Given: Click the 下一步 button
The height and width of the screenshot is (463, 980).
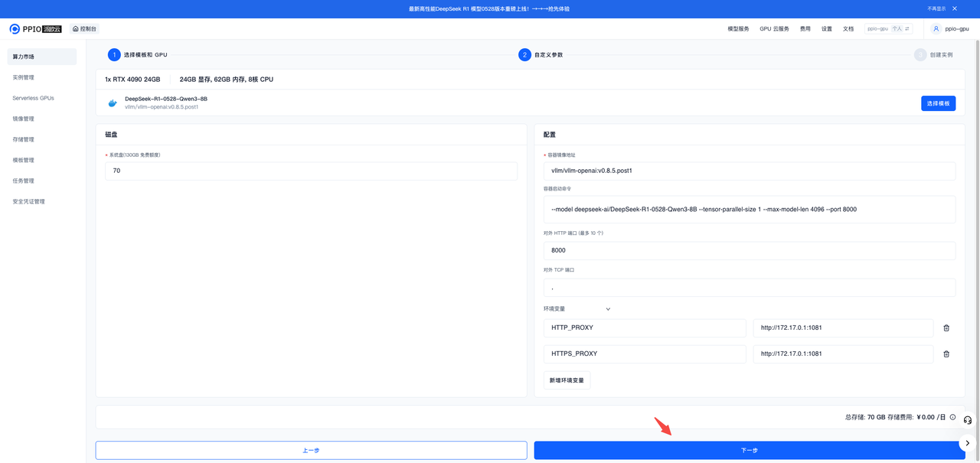Looking at the screenshot, I should pos(750,450).
